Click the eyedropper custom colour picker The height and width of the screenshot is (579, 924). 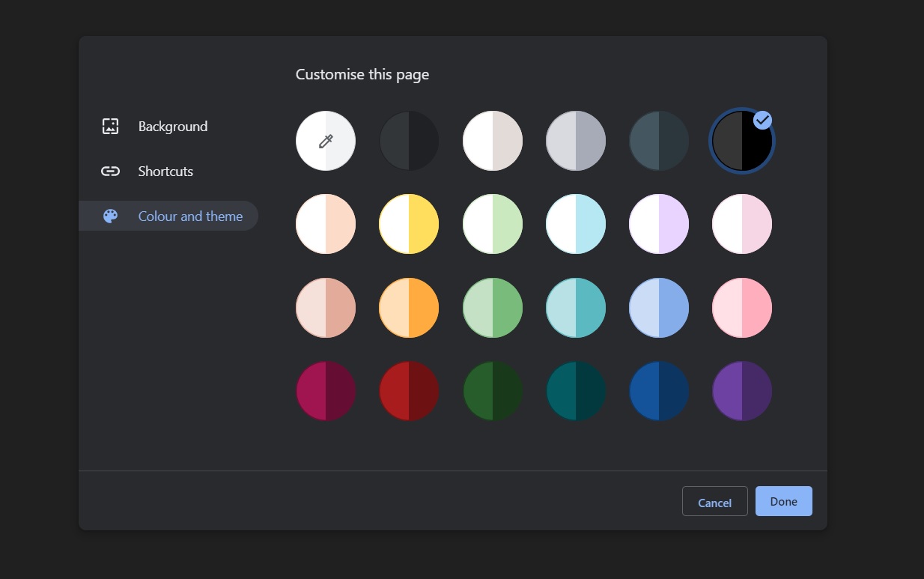tap(326, 141)
